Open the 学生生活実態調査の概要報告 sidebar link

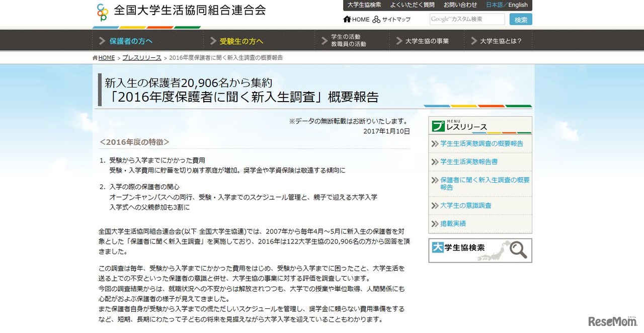point(481,143)
